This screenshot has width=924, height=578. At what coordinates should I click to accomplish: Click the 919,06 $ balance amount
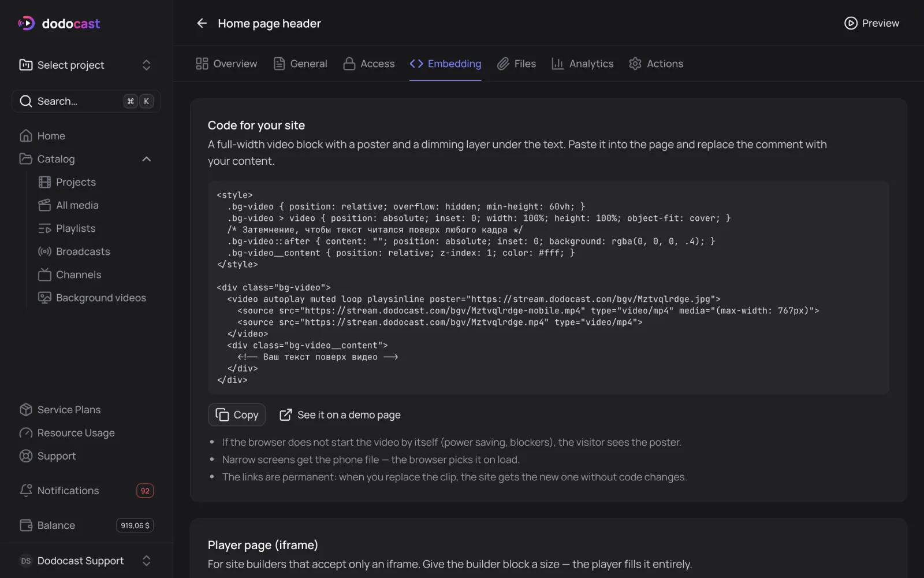[135, 525]
